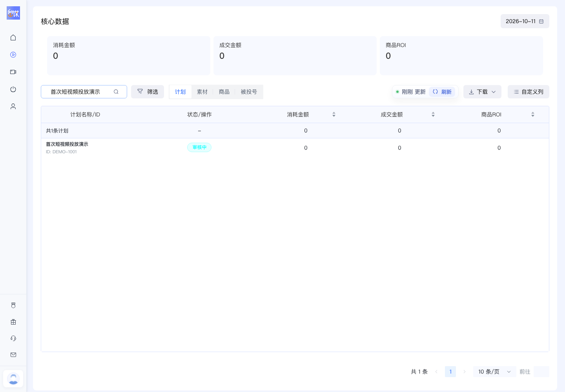Click the 消耗金额 core data card
The height and width of the screenshot is (392, 565).
(x=129, y=56)
